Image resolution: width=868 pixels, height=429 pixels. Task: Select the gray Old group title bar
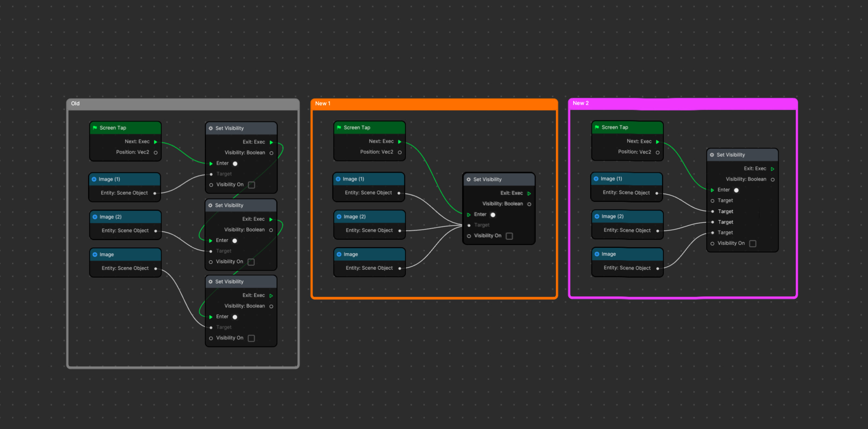coord(183,104)
